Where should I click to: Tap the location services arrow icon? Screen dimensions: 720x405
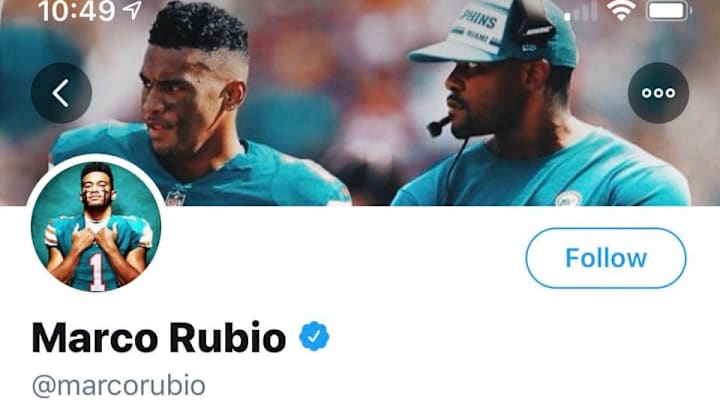pyautogui.click(x=133, y=10)
